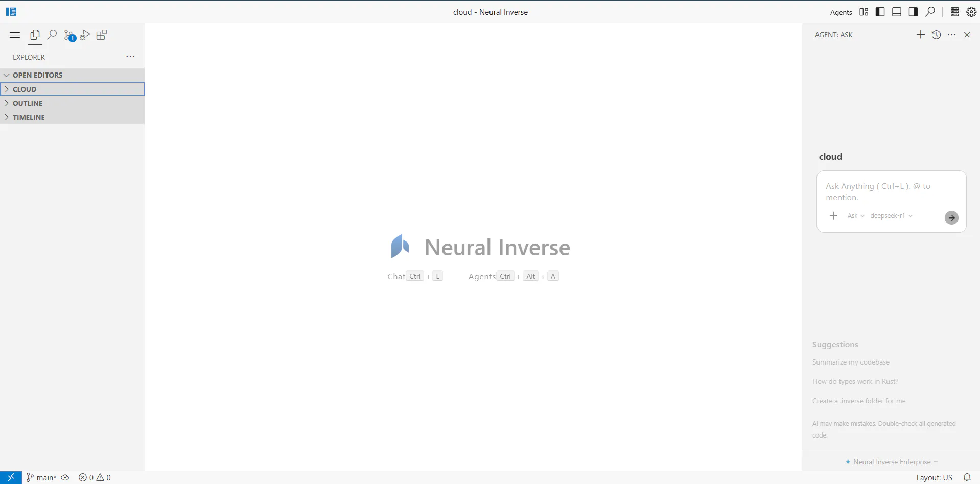Click the main* git branch indicator
Viewport: 980px width, 484px height.
pyautogui.click(x=41, y=477)
